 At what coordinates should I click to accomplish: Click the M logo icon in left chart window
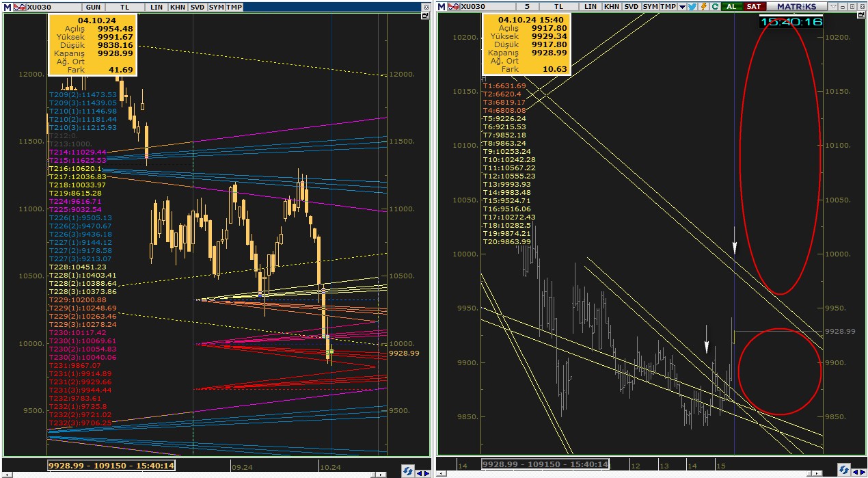(x=8, y=6)
